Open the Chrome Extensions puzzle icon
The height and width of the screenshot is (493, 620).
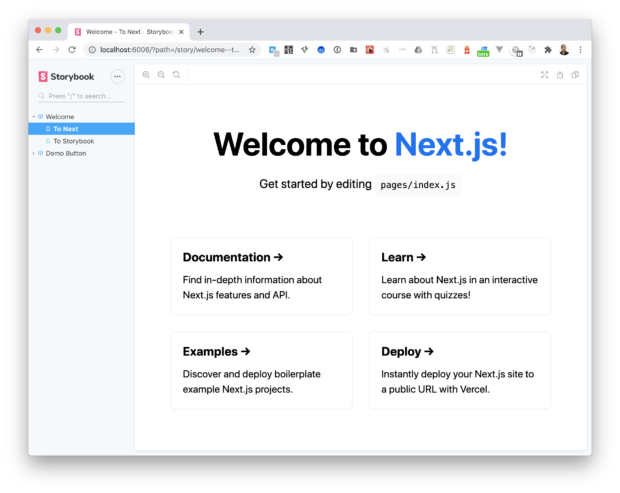point(548,50)
